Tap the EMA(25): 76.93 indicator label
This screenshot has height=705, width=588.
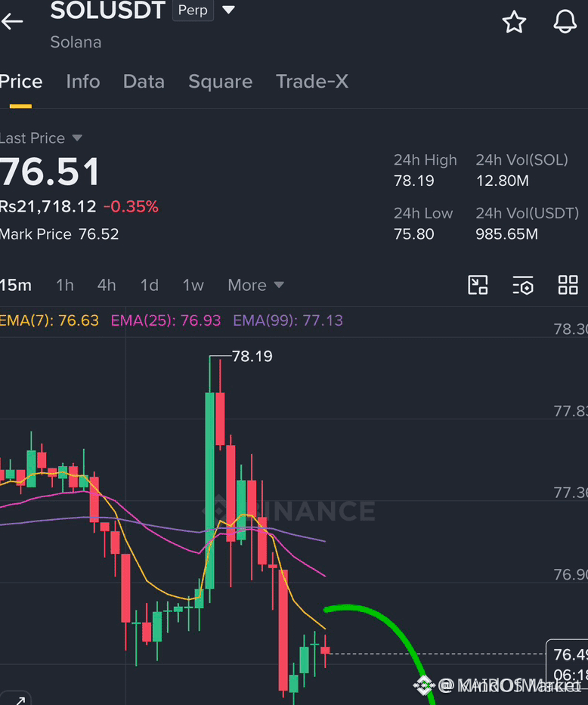coord(166,320)
